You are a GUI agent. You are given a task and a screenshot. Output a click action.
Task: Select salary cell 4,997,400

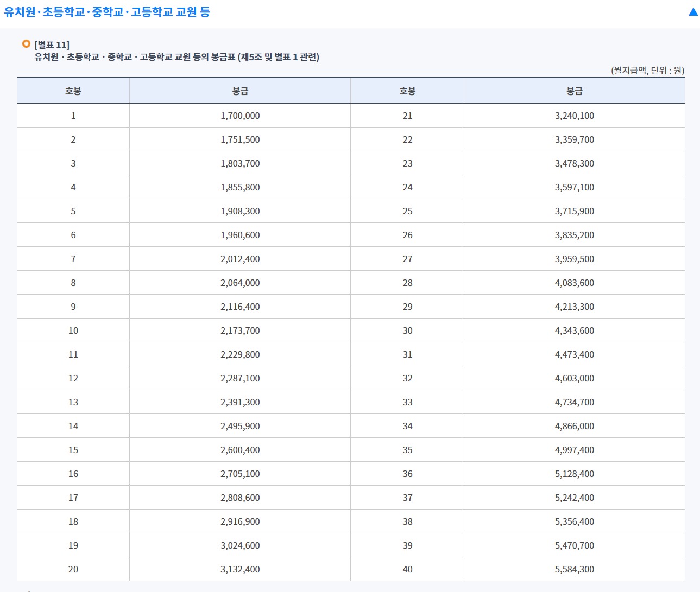click(x=575, y=450)
